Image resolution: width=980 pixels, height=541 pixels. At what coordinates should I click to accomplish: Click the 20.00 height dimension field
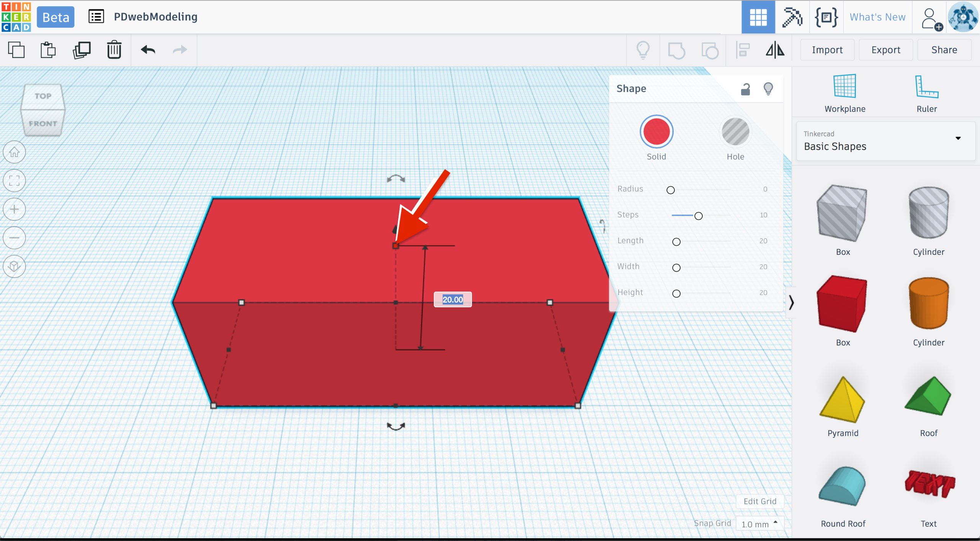[x=452, y=300]
